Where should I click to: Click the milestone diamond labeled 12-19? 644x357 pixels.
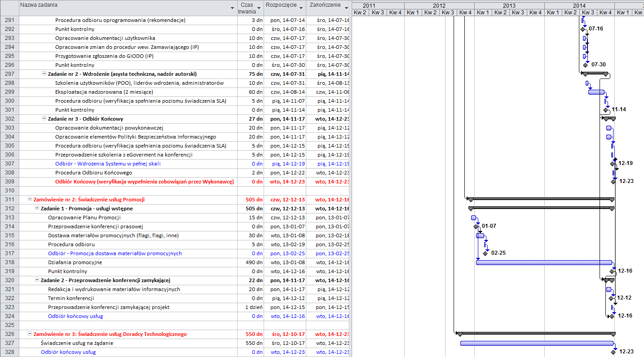pyautogui.click(x=613, y=164)
